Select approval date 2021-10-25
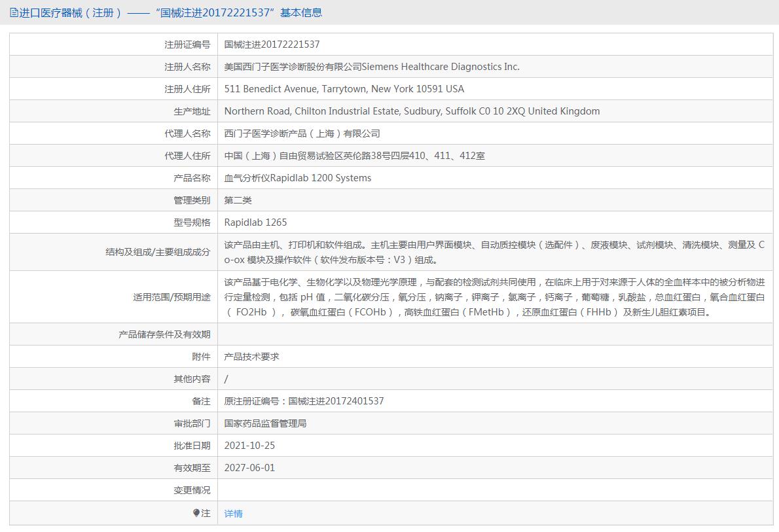This screenshot has width=779, height=532. pos(249,446)
